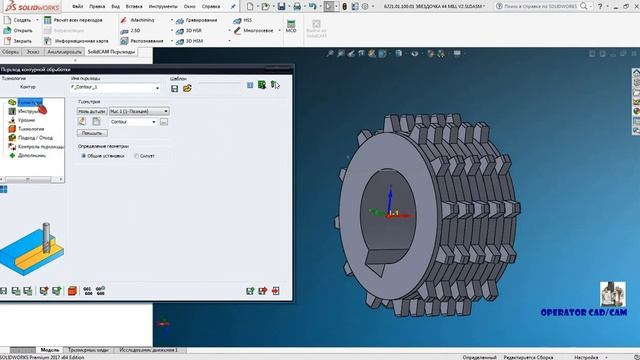Expand the 2.5D dropdown arrow
640x360 pixels.
click(172, 31)
